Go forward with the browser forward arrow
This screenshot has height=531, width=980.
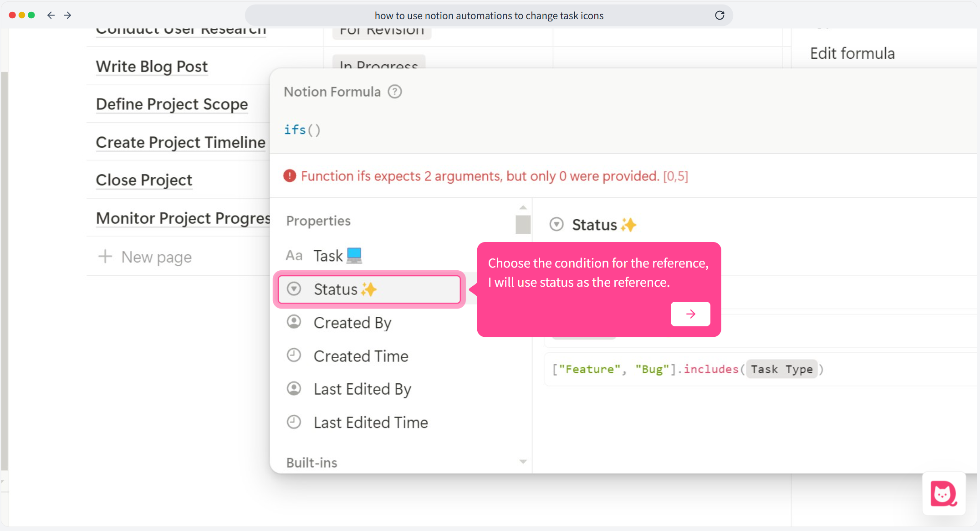point(67,15)
